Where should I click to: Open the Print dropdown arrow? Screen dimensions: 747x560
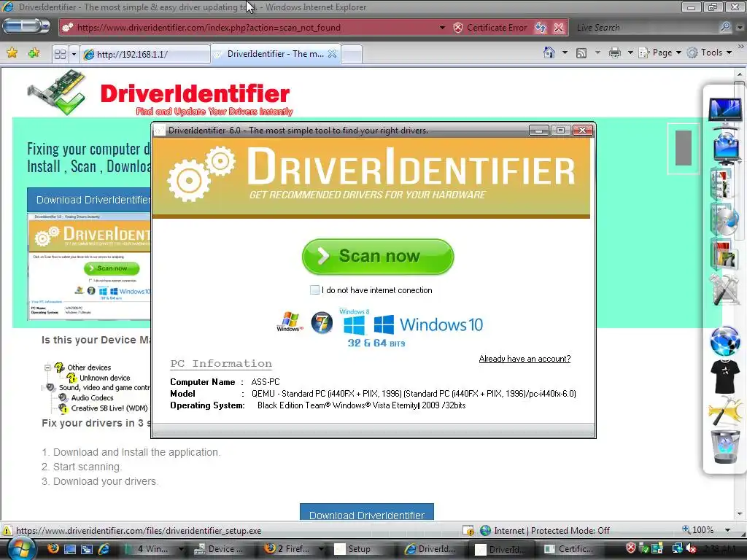point(630,52)
